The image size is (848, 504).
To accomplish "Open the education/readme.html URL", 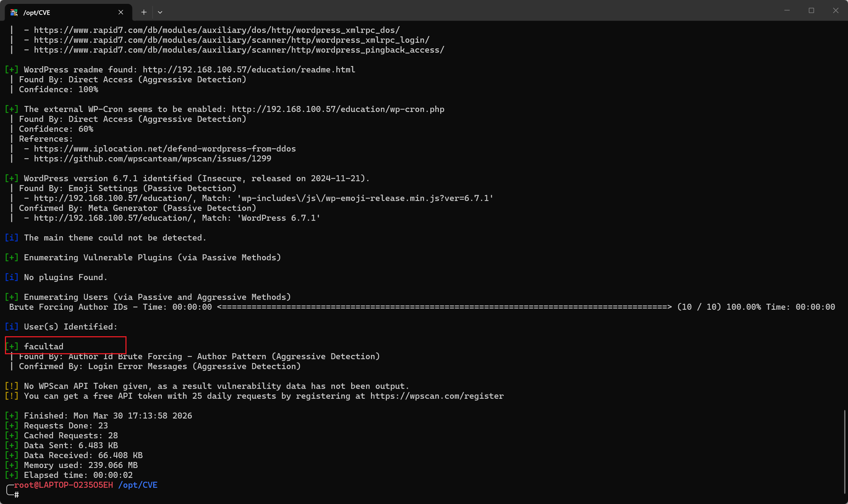I will (249, 70).
